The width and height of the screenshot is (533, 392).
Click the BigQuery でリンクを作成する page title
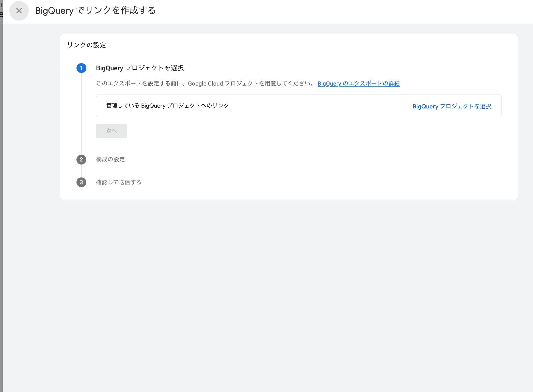[x=96, y=11]
